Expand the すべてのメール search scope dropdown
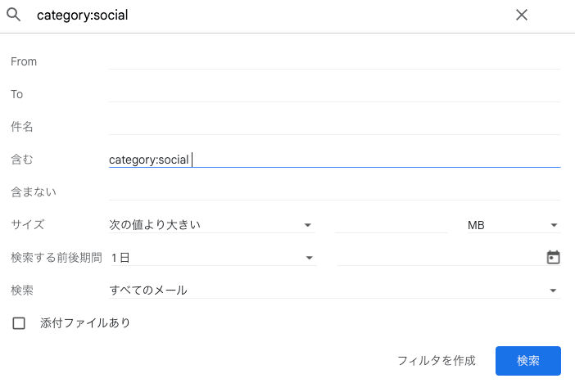 (334, 291)
